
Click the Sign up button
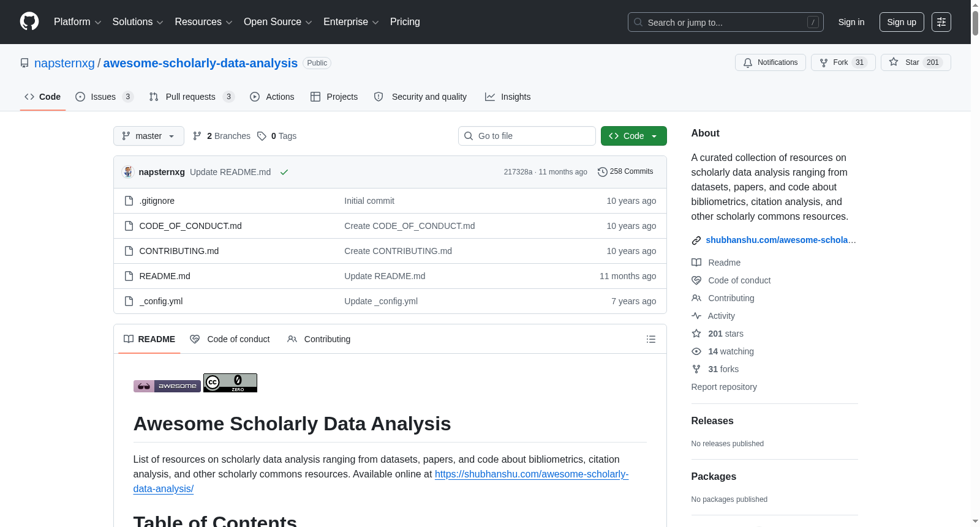click(902, 22)
